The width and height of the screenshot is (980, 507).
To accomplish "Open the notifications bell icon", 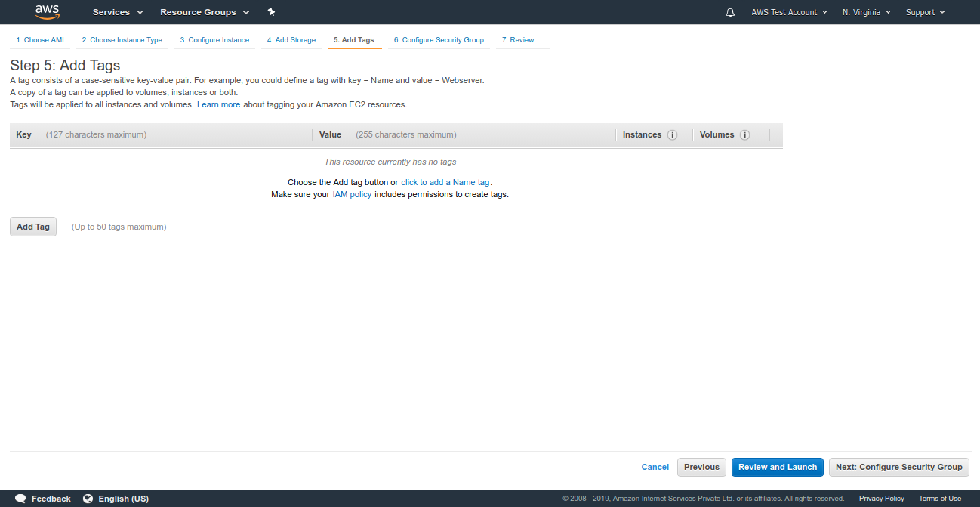I will click(729, 12).
